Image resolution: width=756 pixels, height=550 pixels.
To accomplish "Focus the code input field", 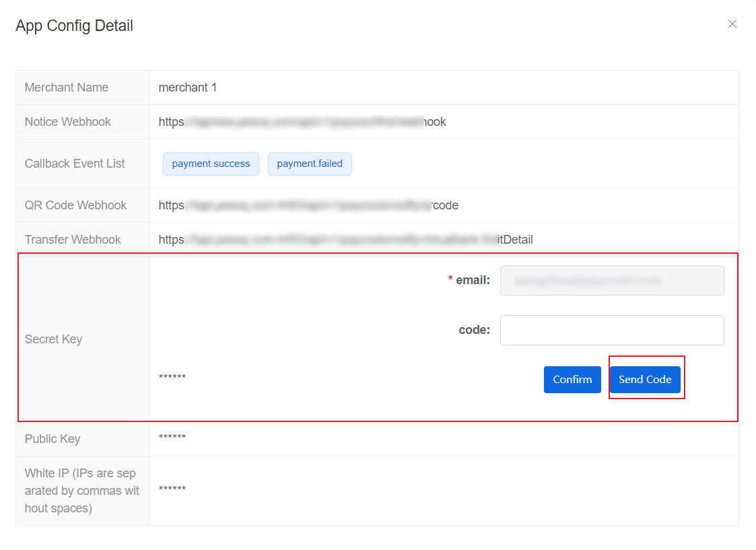I will point(611,330).
